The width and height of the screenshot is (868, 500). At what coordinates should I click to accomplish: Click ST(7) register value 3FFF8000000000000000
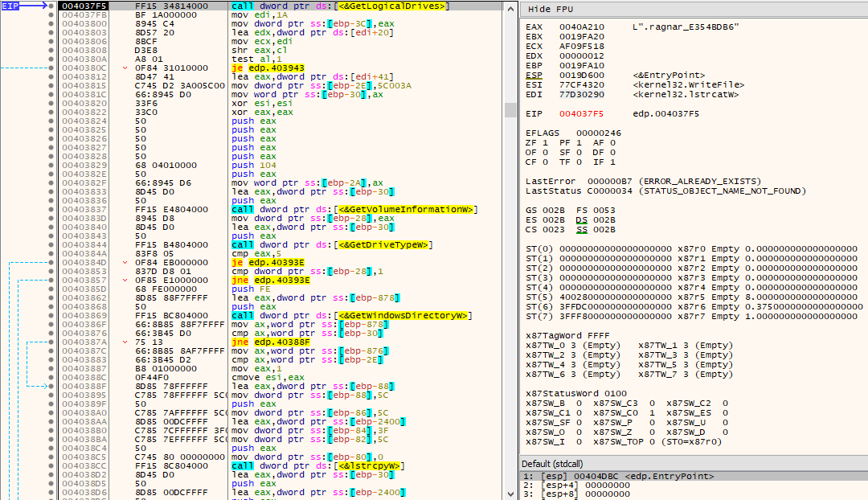tap(615, 317)
